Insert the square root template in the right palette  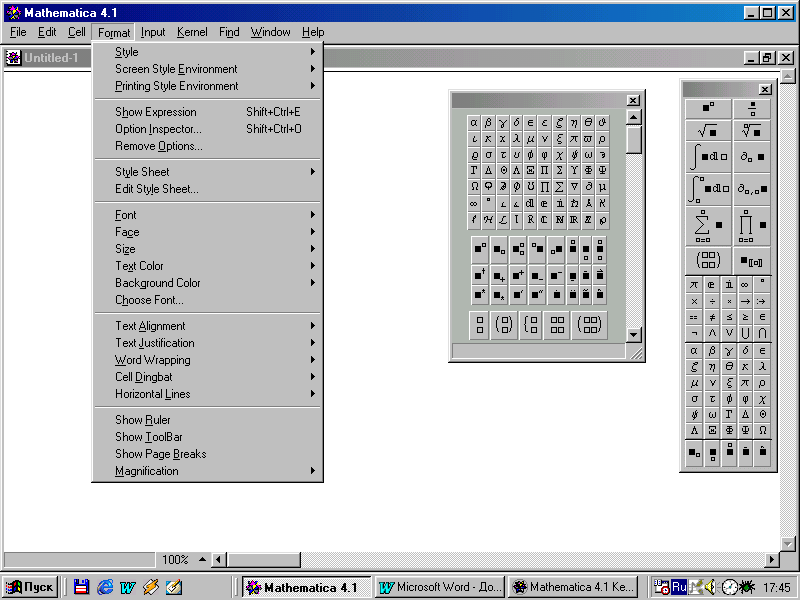[708, 131]
